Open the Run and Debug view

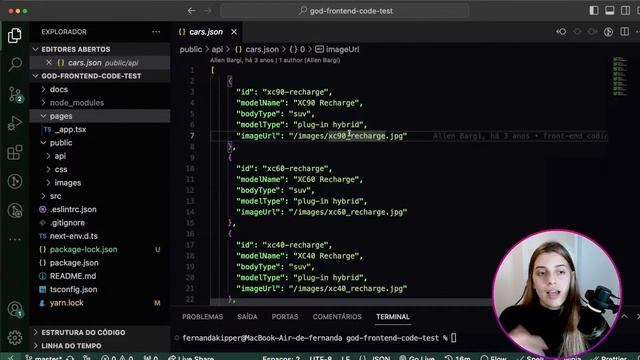coord(15,123)
